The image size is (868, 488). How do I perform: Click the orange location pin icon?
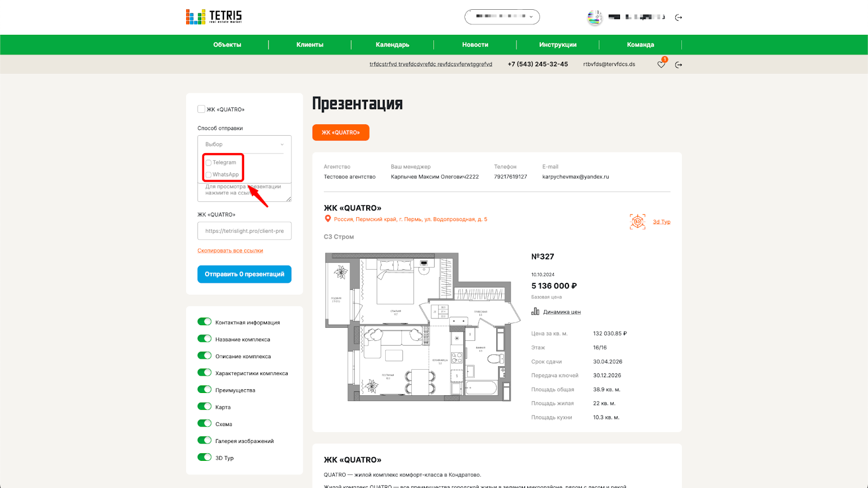click(x=328, y=219)
